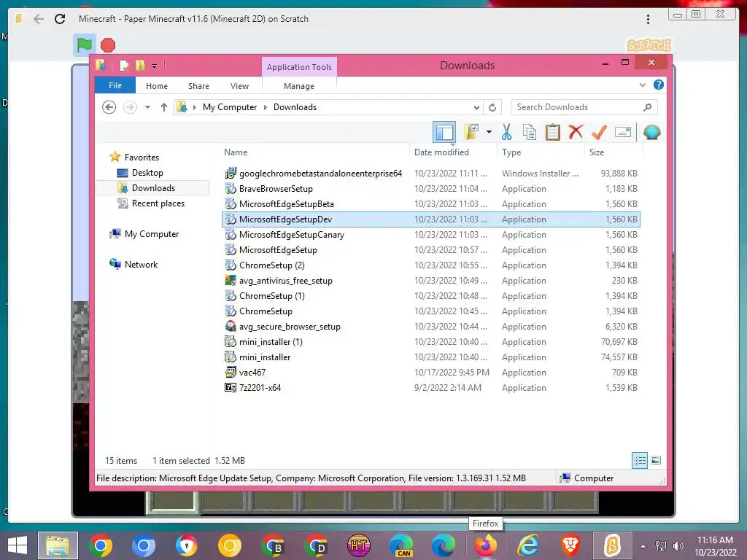This screenshot has width=747, height=560.
Task: Toggle the navigation pane layout button
Action: pyautogui.click(x=444, y=132)
